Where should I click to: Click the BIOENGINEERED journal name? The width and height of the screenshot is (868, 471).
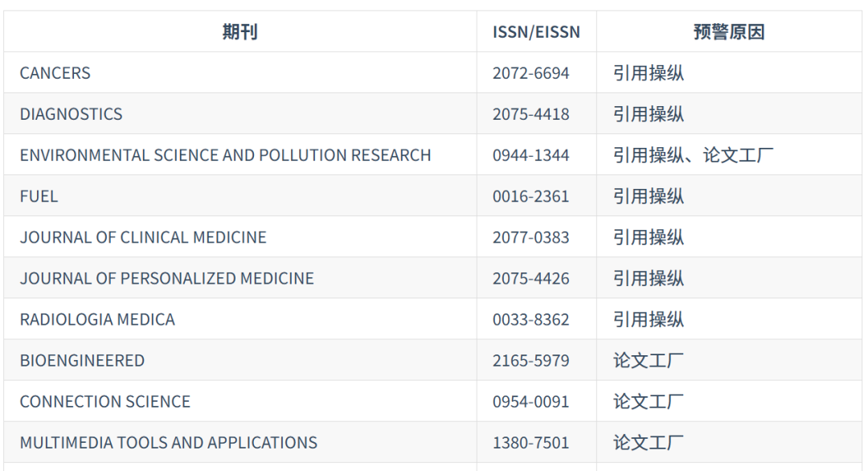(82, 360)
